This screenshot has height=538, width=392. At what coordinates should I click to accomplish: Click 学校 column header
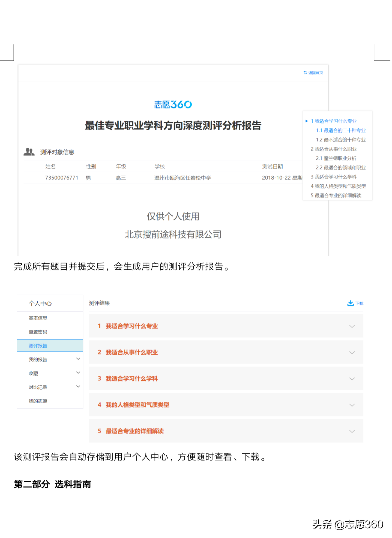pyautogui.click(x=160, y=167)
